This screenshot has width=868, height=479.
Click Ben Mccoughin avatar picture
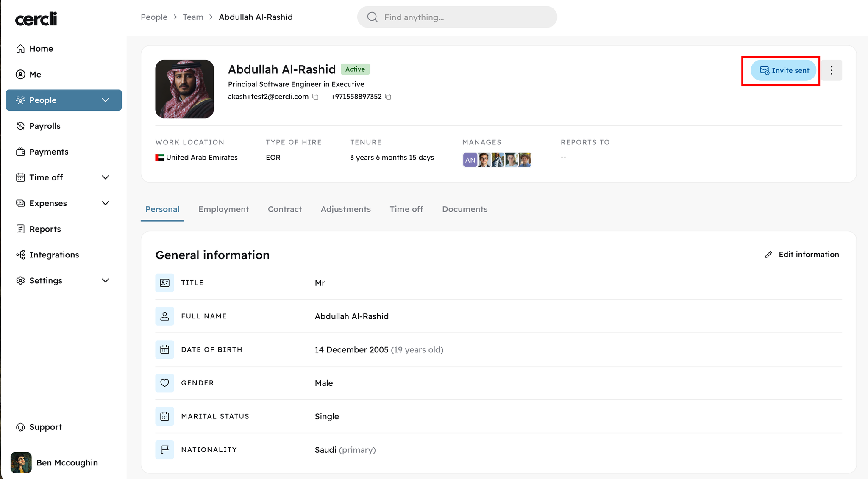click(x=21, y=462)
